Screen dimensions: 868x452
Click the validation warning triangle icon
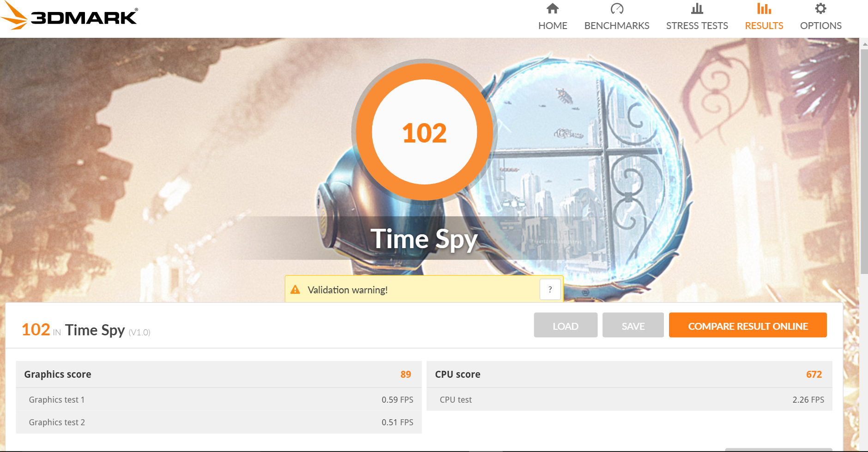click(295, 290)
